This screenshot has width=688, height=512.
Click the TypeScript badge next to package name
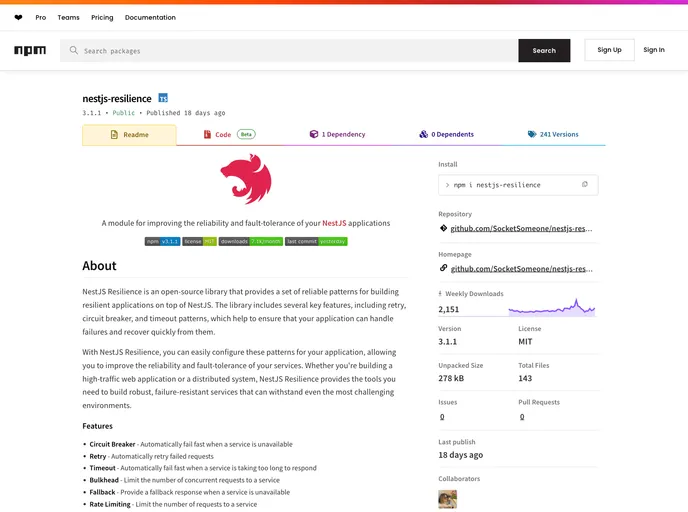click(x=163, y=98)
